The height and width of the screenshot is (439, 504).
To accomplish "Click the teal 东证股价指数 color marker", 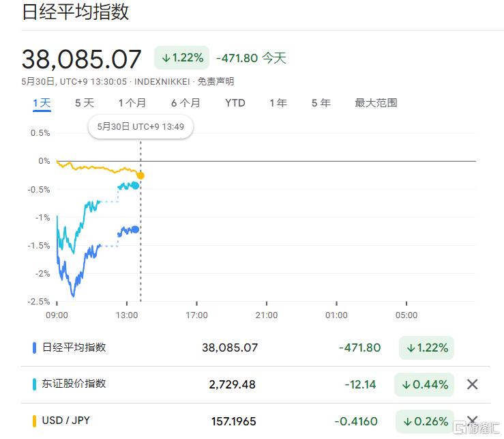I will [35, 384].
